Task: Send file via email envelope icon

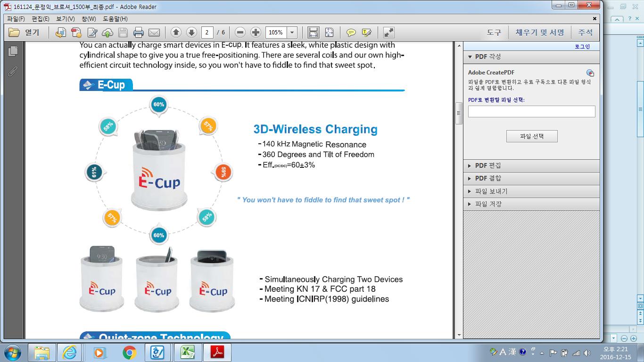Action: point(154,33)
